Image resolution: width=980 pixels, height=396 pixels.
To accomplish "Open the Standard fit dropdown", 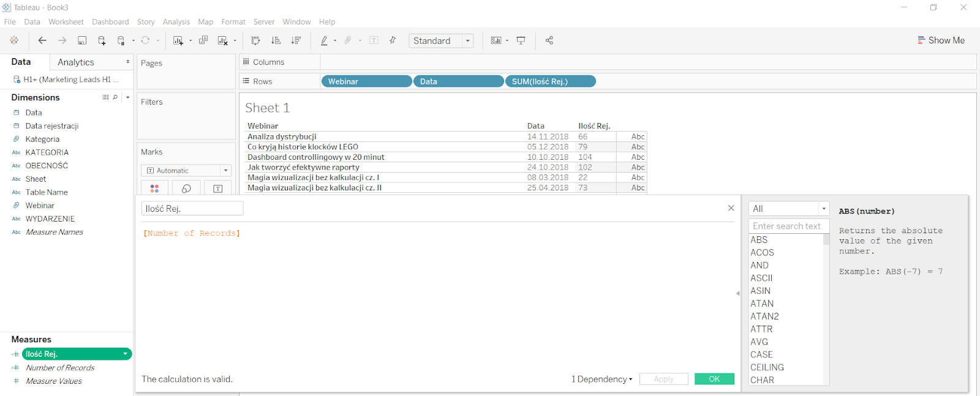I will [441, 40].
